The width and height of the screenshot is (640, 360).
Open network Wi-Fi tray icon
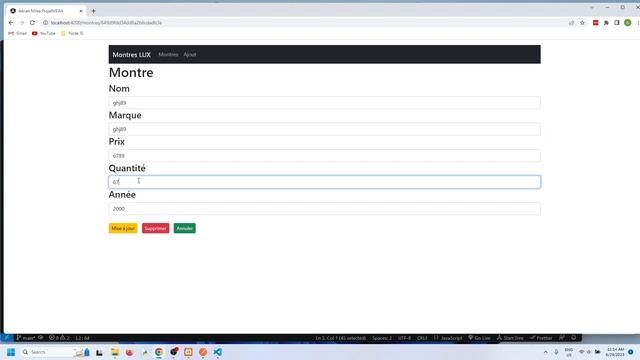pos(582,352)
